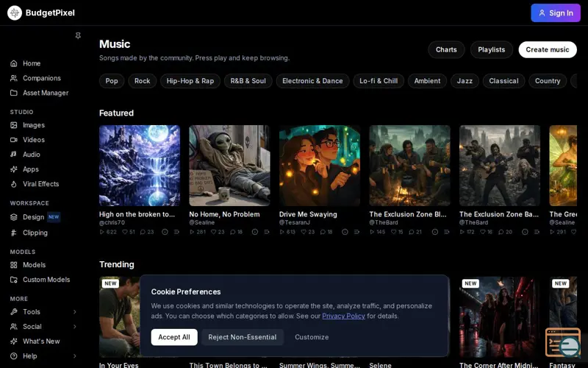Image resolution: width=588 pixels, height=368 pixels.
Task: Filter by Lo-fi & Chill genre
Action: [379, 81]
